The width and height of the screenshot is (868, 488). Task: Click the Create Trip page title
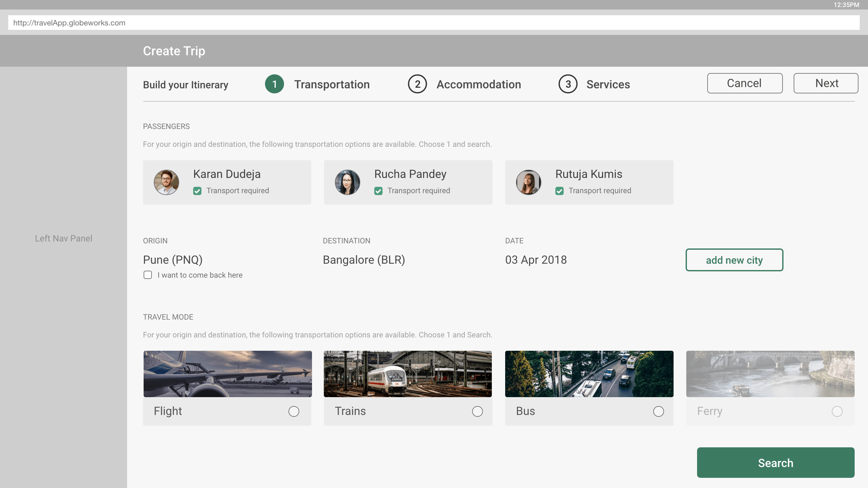point(174,51)
